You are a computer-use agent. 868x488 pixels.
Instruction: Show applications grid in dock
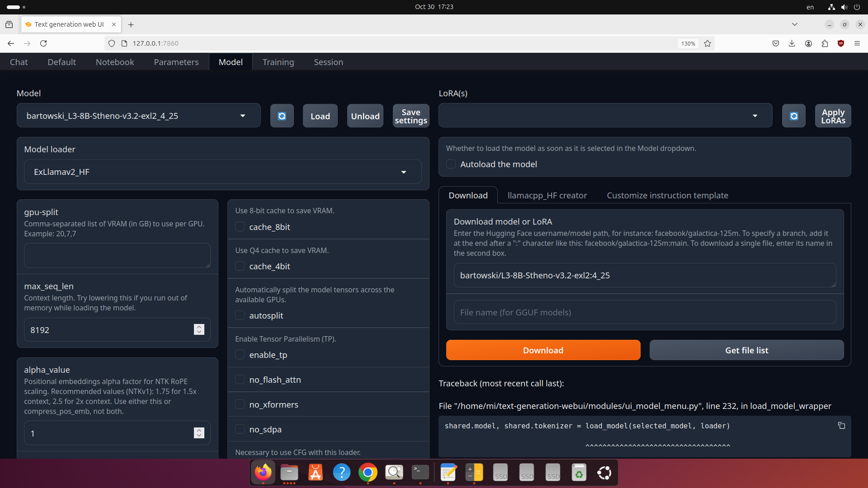pos(604,473)
